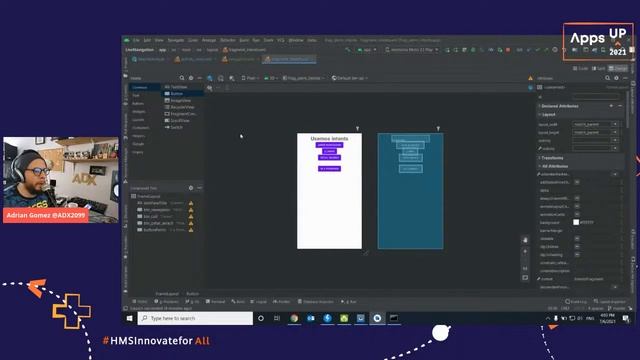Click the design warnings triangle icon

click(x=531, y=78)
